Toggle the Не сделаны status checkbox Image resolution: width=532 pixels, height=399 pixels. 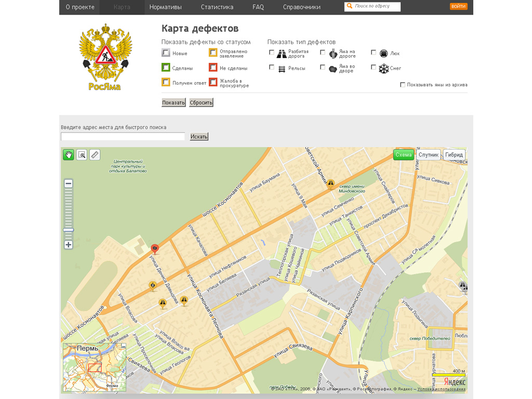point(213,68)
